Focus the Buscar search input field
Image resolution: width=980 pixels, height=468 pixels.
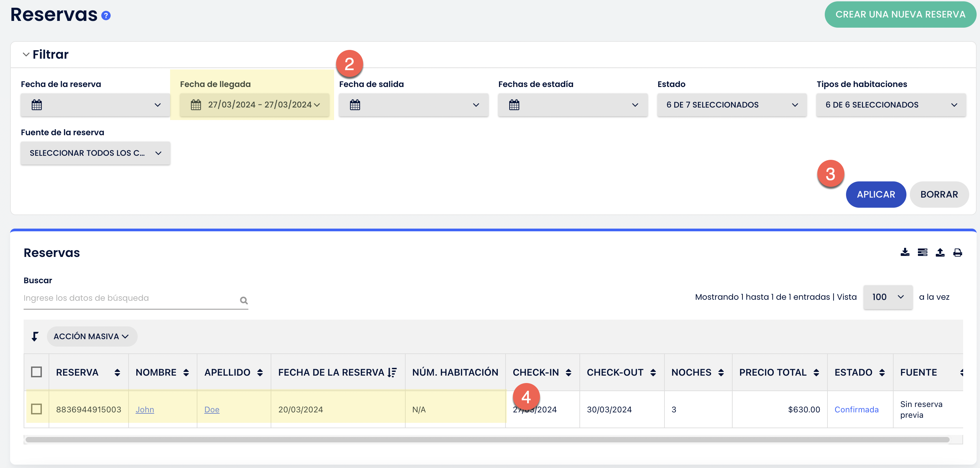click(129, 298)
